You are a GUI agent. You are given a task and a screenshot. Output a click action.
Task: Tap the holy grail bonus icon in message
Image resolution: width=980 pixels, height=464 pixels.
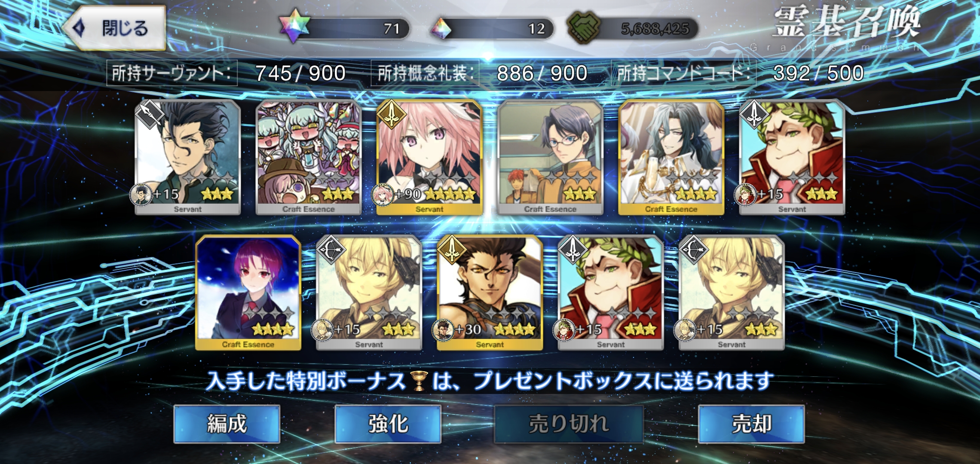[x=419, y=381]
